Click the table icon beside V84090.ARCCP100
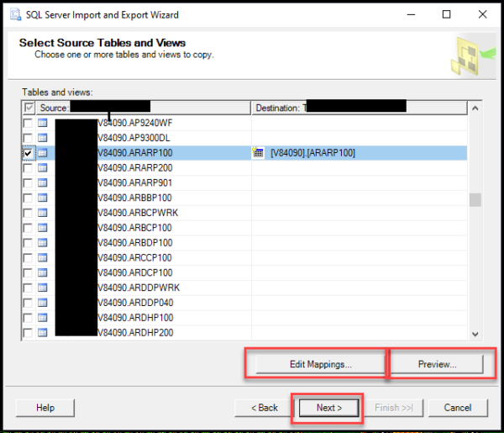The height and width of the screenshot is (433, 504). click(x=43, y=257)
